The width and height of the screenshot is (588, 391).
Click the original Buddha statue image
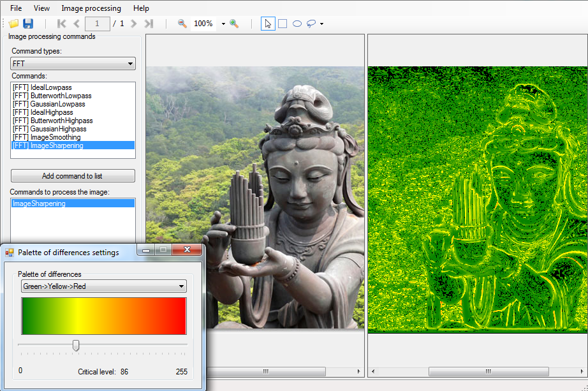point(255,197)
